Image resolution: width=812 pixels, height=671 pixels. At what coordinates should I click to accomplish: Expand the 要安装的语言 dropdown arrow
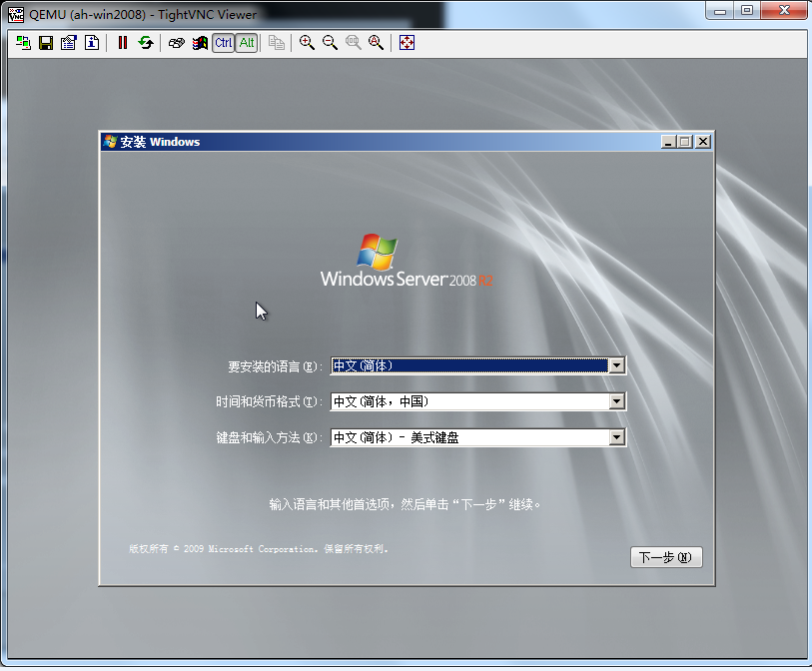click(617, 365)
